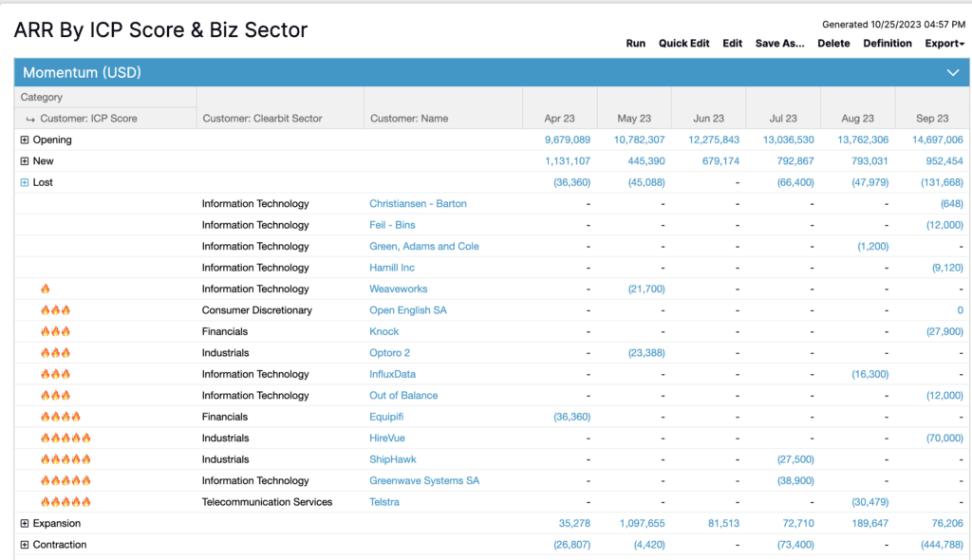Click the three-flame ICP score for Out of Balance

pos(55,395)
